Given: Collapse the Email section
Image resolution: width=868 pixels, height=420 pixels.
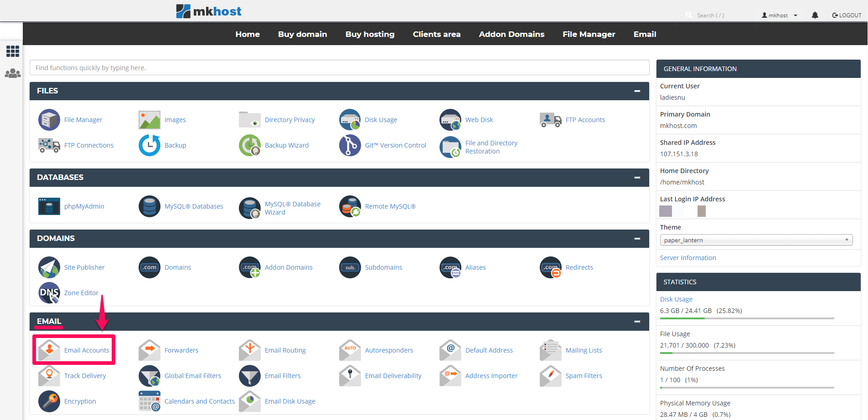Looking at the screenshot, I should [637, 322].
